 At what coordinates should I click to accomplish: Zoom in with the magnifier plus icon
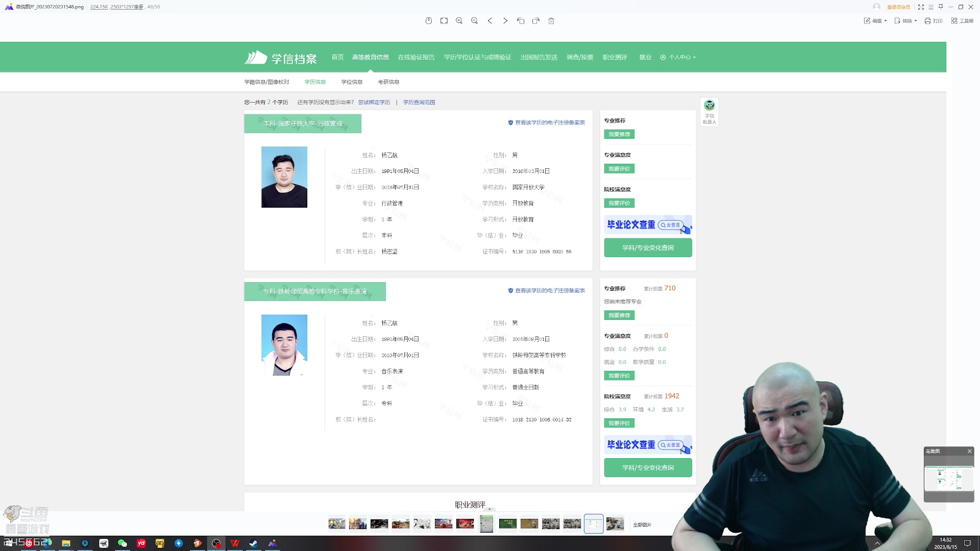459,21
